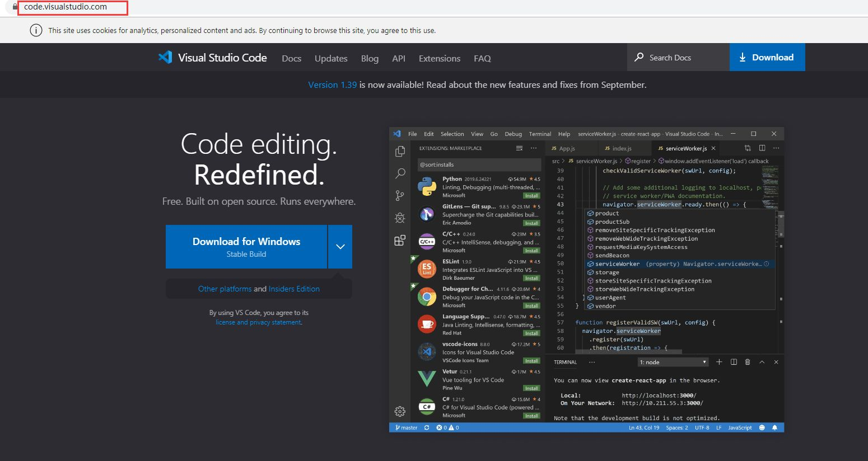Click the open changes icon above the editor
The image size is (868, 461).
[x=748, y=148]
